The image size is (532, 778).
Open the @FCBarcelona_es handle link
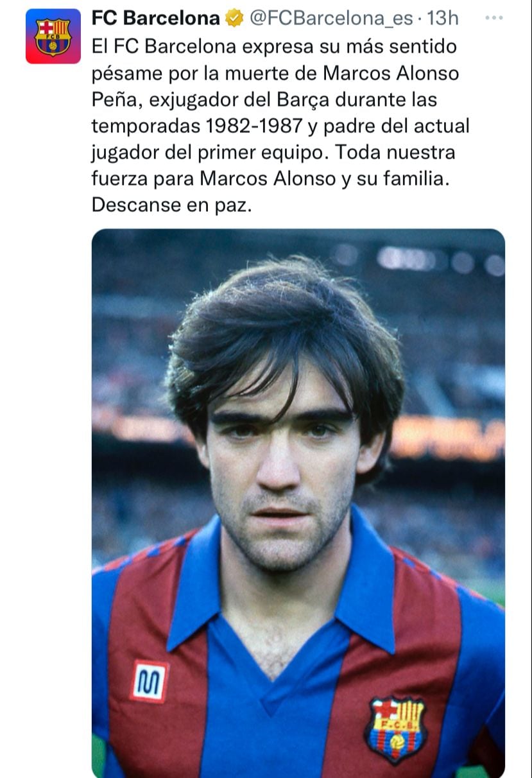click(x=330, y=19)
